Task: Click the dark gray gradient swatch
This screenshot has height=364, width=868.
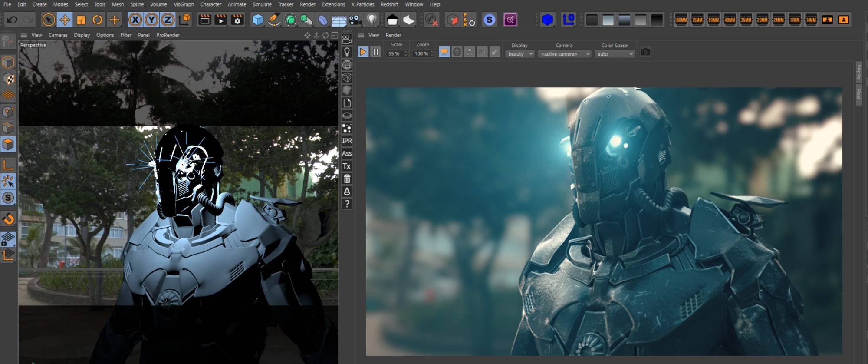Action: click(592, 20)
